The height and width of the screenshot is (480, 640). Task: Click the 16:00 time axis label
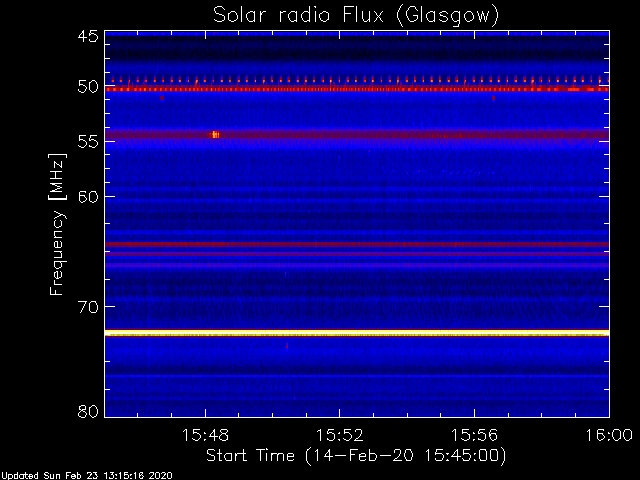pos(609,435)
